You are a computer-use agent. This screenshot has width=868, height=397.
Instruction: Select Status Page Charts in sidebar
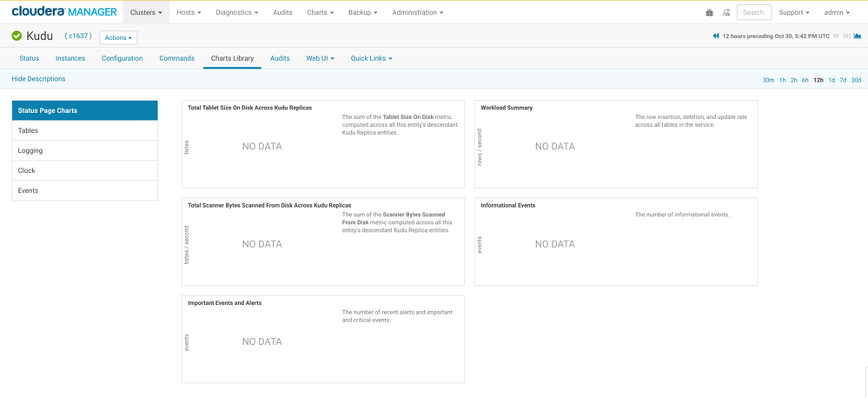(84, 110)
